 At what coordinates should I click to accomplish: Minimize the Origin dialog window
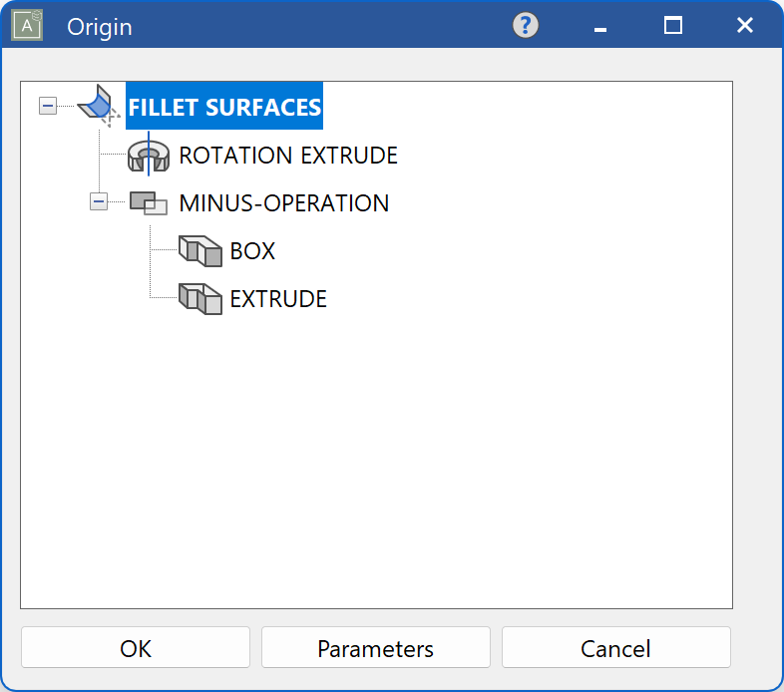600,26
